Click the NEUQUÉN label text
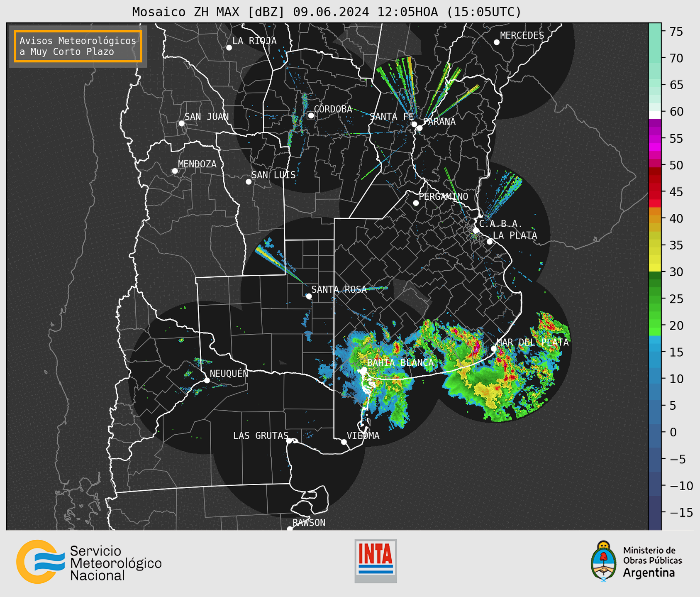 [x=229, y=373]
